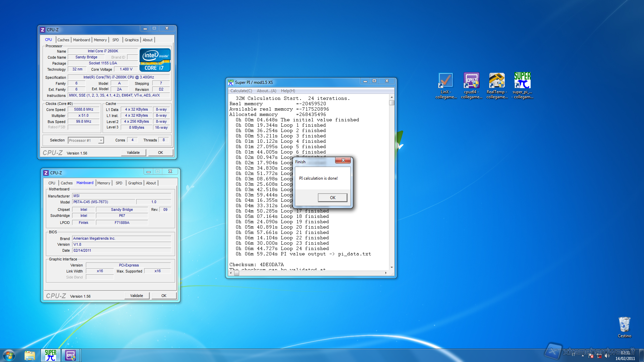Click the volume icon in system tray
The height and width of the screenshot is (362, 644).
607,356
